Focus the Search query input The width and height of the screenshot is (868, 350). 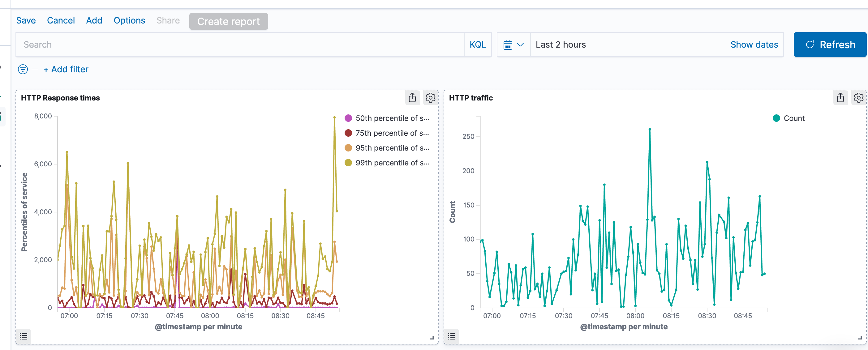[240, 45]
